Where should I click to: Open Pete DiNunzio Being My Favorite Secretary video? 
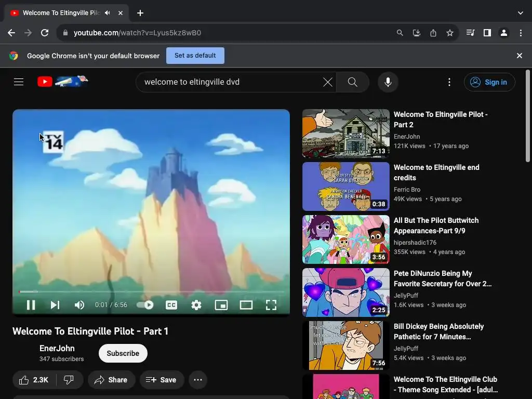click(x=443, y=278)
